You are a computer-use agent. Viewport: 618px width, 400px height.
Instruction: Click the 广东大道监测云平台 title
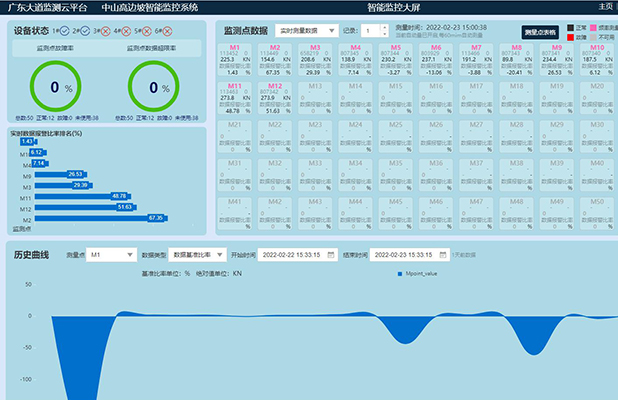pyautogui.click(x=43, y=6)
